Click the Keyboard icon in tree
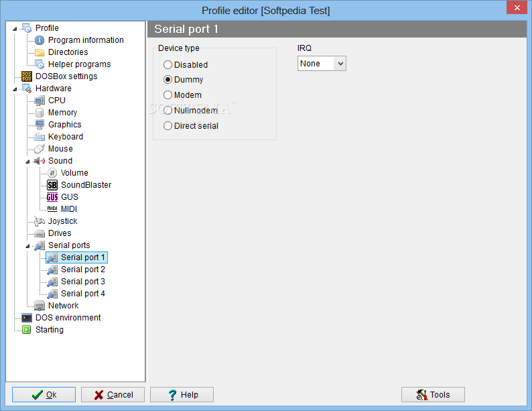Viewport: 532px width, 411px height. coord(40,137)
